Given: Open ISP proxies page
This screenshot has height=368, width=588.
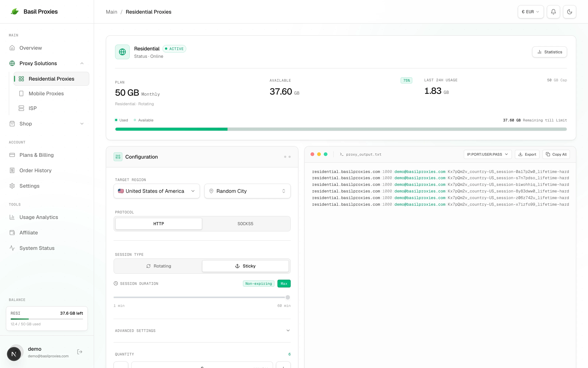Looking at the screenshot, I should [x=51, y=108].
